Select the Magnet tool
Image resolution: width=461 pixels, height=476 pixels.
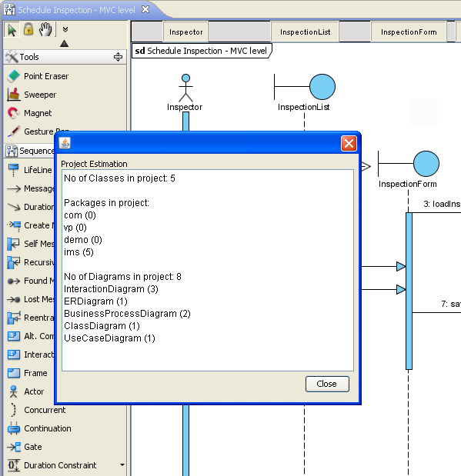pos(30,113)
